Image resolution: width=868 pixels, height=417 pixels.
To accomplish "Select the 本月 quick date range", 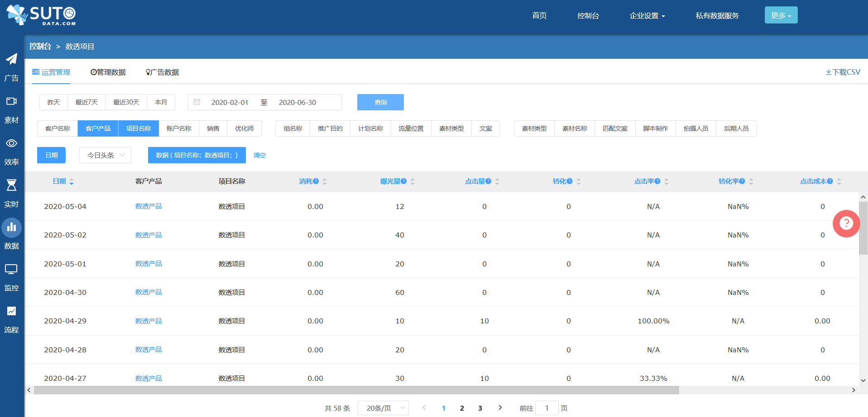I will [x=161, y=102].
